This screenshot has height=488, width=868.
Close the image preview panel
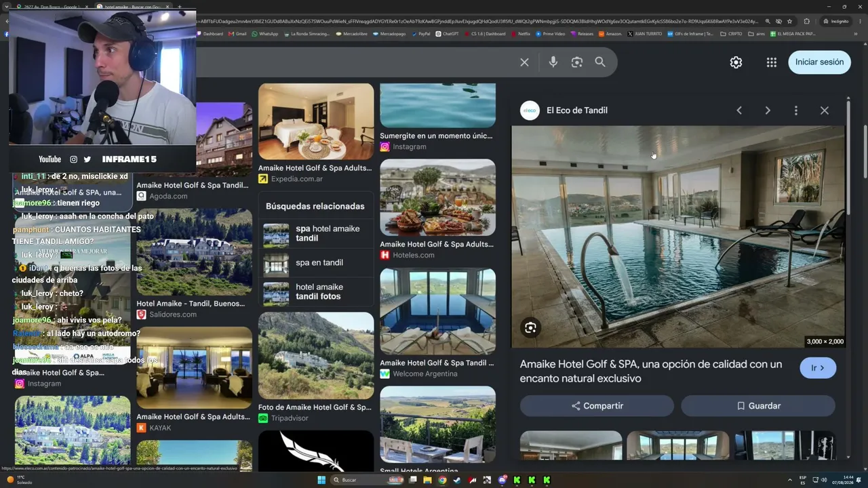tap(825, 110)
